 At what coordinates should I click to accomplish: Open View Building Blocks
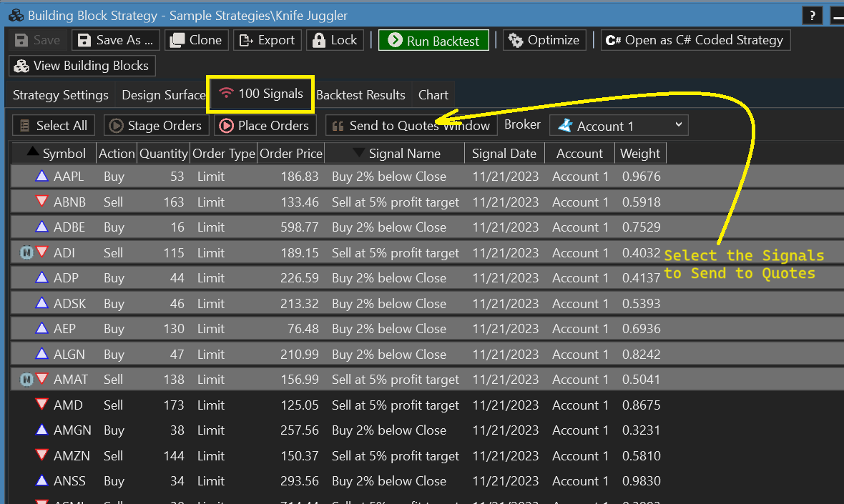[82, 66]
